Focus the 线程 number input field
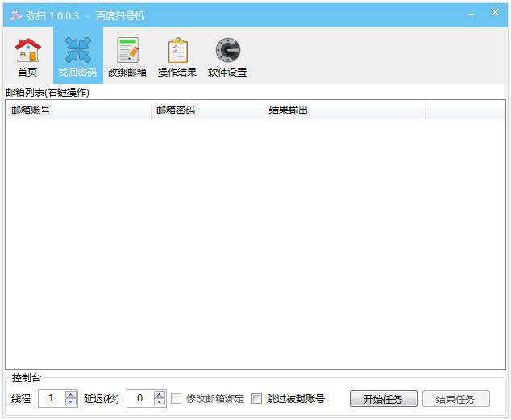 coord(52,398)
